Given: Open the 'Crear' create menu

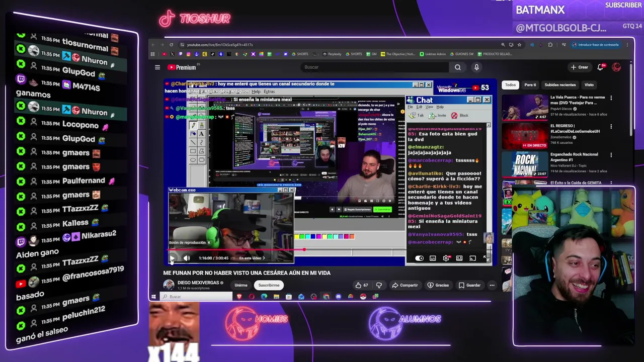Looking at the screenshot, I should click(580, 67).
